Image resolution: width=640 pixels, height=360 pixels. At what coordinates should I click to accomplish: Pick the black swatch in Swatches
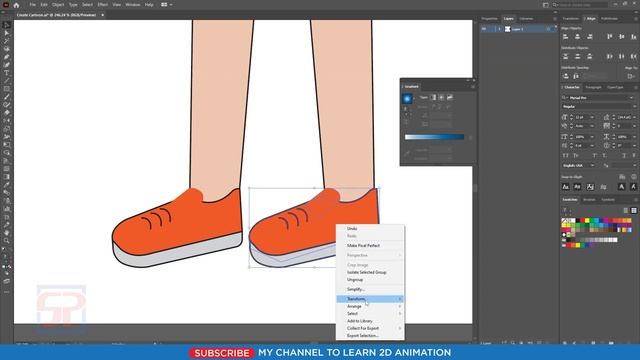(578, 221)
